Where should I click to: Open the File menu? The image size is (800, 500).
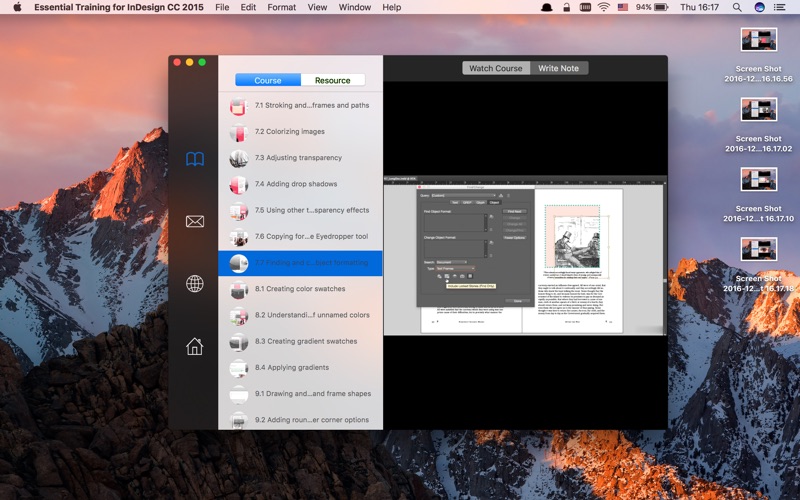222,7
